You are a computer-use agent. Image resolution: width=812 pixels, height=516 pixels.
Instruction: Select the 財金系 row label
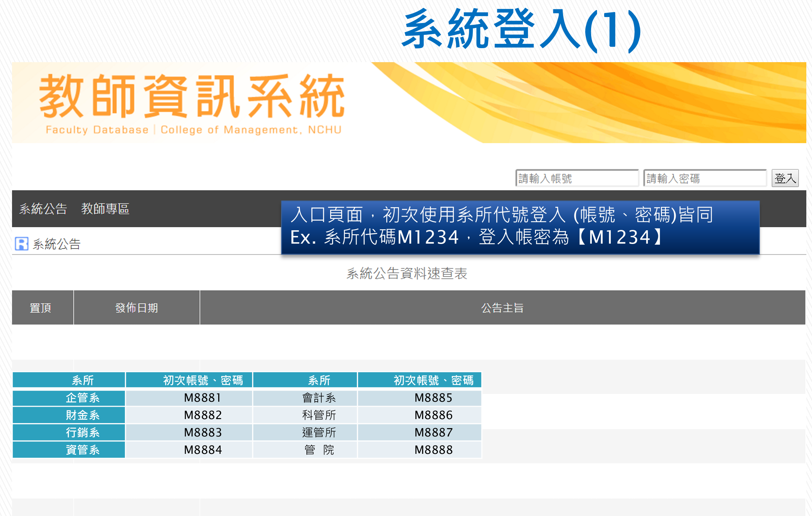coord(69,415)
